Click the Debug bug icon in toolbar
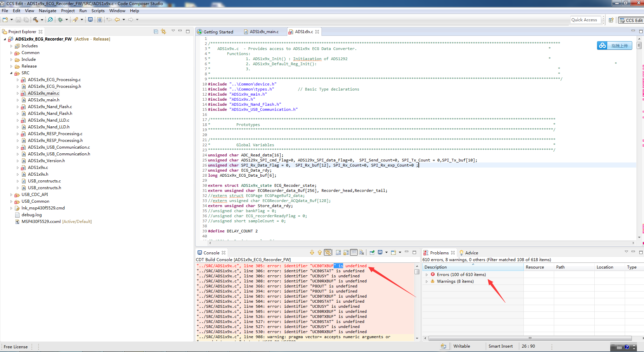 [x=60, y=20]
